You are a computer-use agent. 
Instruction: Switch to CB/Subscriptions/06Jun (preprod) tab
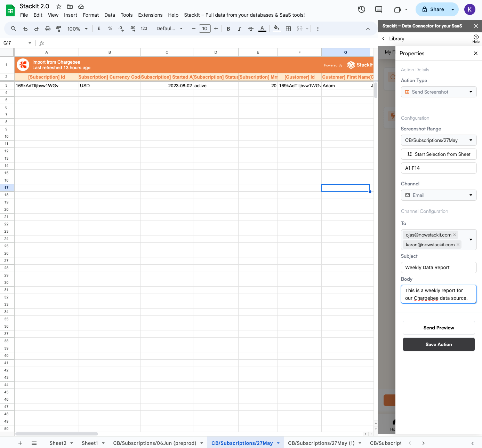(x=155, y=443)
